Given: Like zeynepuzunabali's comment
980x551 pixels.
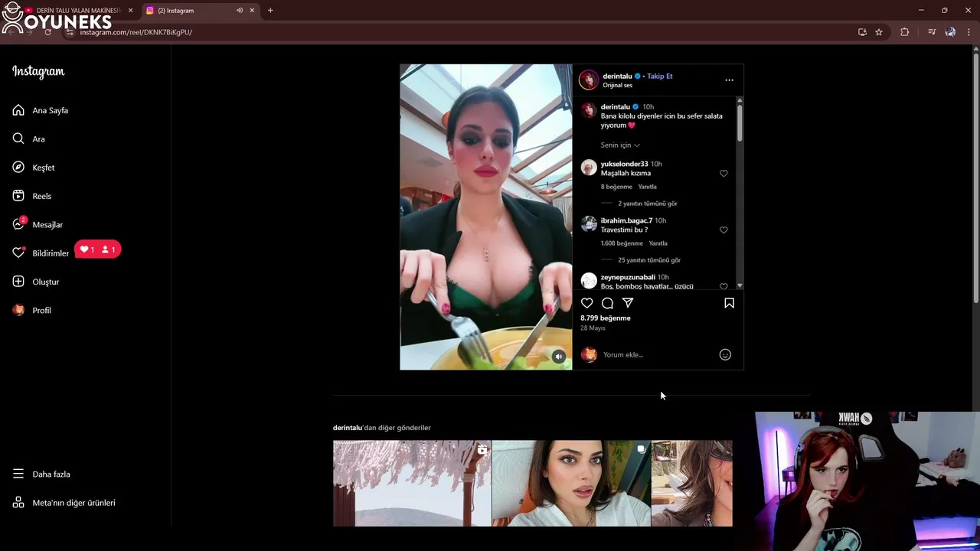Looking at the screenshot, I should coord(724,286).
